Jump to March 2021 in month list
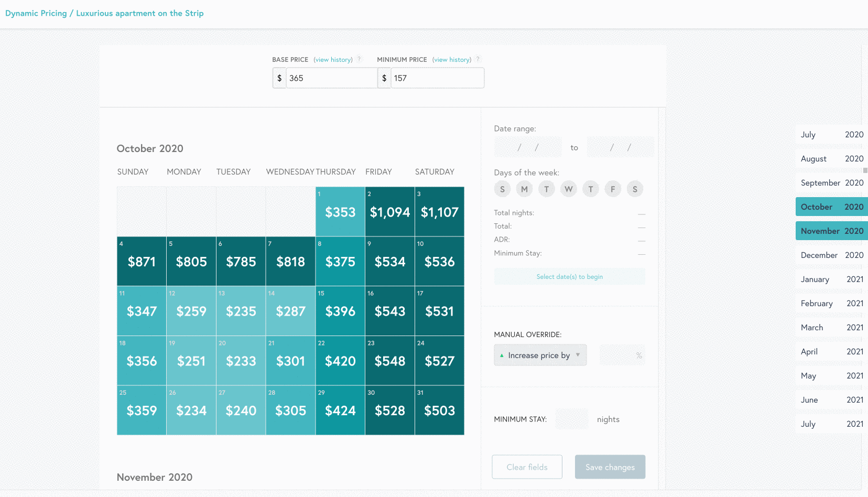Screen dimensions: 868x497 (x=832, y=327)
